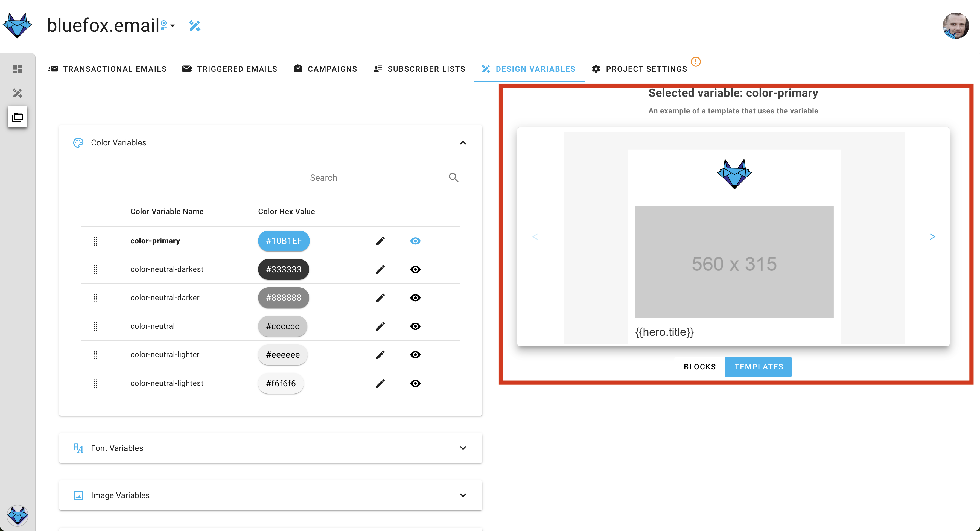Click the orange warning icon near Project Settings
Image resolution: width=980 pixels, height=531 pixels.
pyautogui.click(x=695, y=62)
